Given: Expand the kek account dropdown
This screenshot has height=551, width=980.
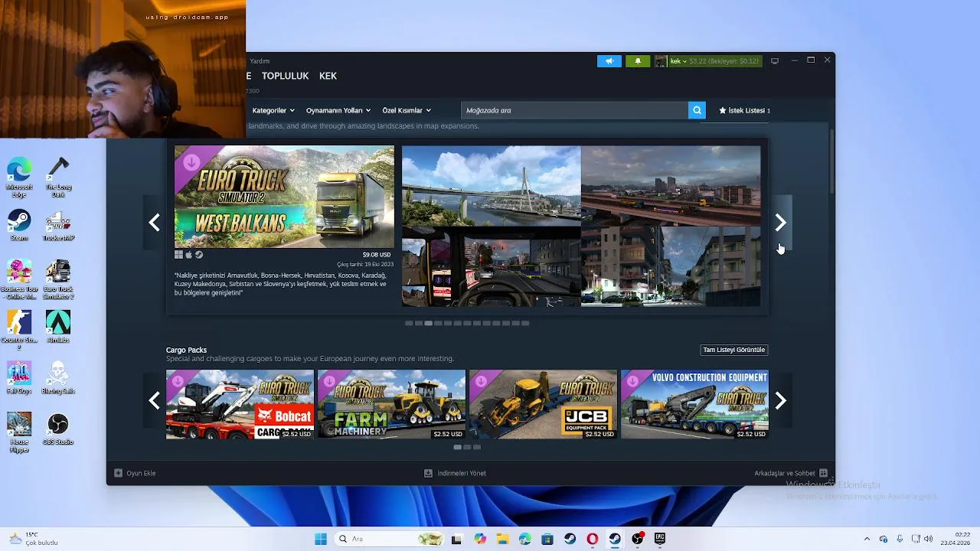Looking at the screenshot, I should (x=678, y=61).
